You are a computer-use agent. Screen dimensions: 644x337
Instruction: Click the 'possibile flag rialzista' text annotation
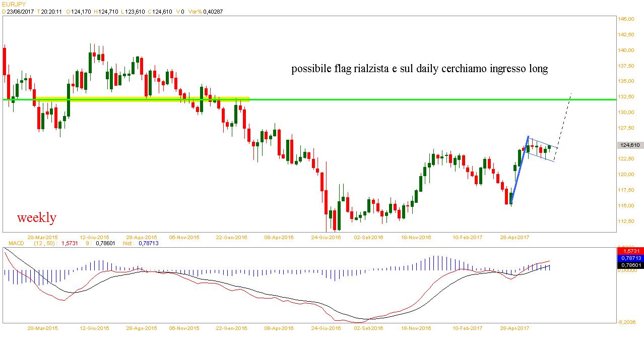419,69
